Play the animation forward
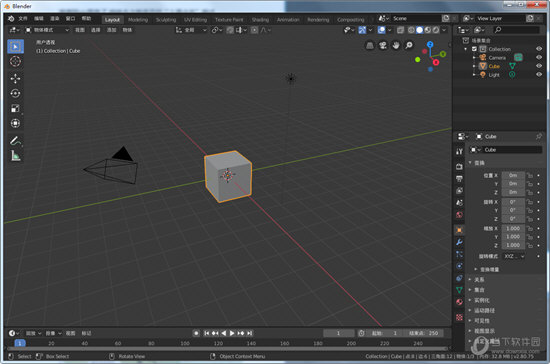 (x=232, y=333)
